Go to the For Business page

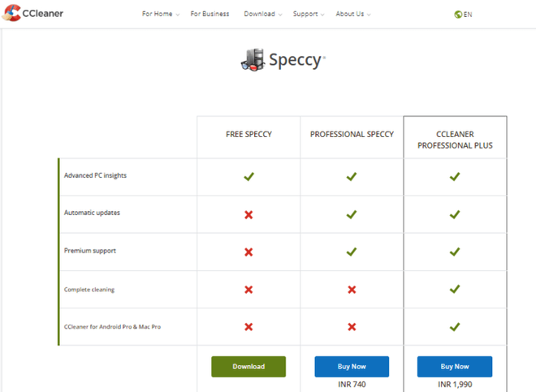pos(210,14)
